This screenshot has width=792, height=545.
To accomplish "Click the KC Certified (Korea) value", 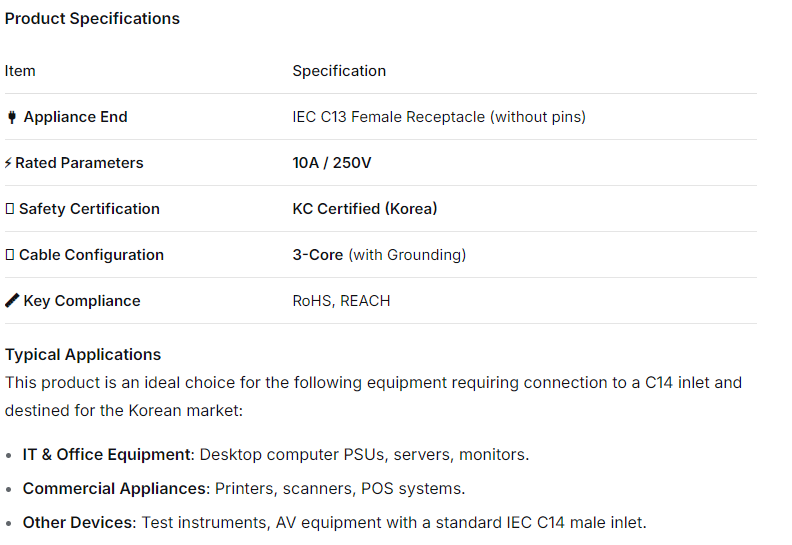I will coord(364,209).
